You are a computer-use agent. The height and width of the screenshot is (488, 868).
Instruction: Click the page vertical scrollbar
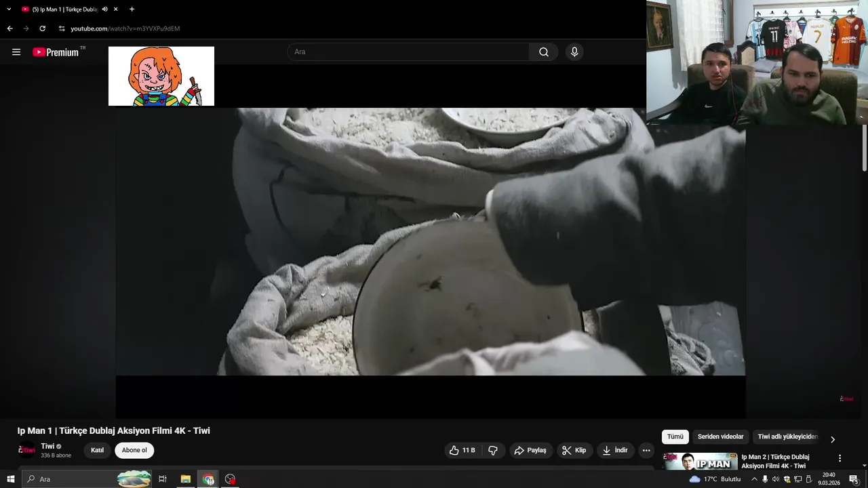click(x=864, y=148)
